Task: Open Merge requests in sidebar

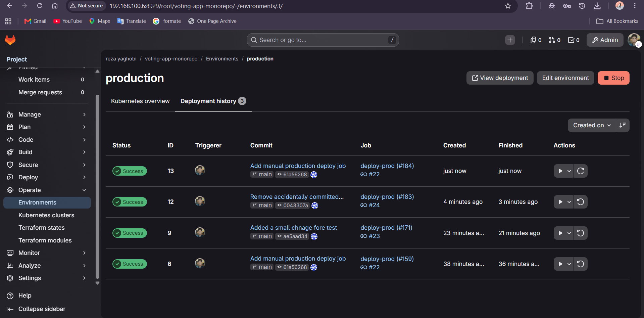Action: pos(47,92)
